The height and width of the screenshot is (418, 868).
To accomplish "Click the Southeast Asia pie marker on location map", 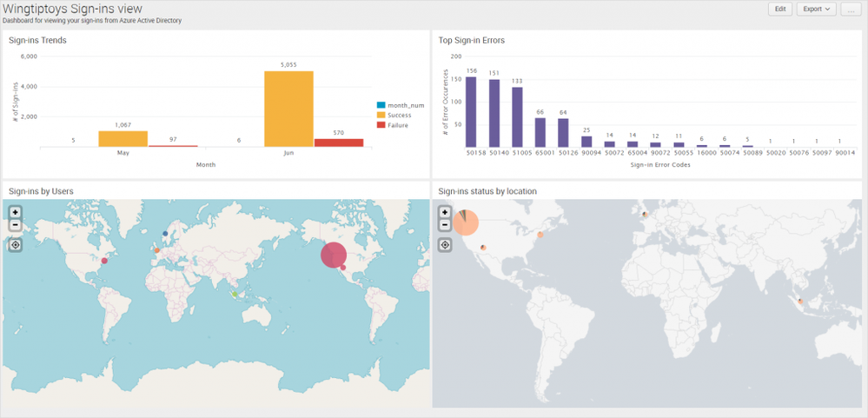I will point(800,302).
